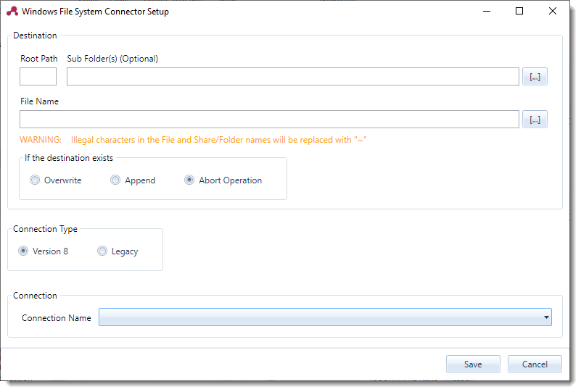The image size is (581, 392).
Task: Click into the File Name text field
Action: point(268,120)
